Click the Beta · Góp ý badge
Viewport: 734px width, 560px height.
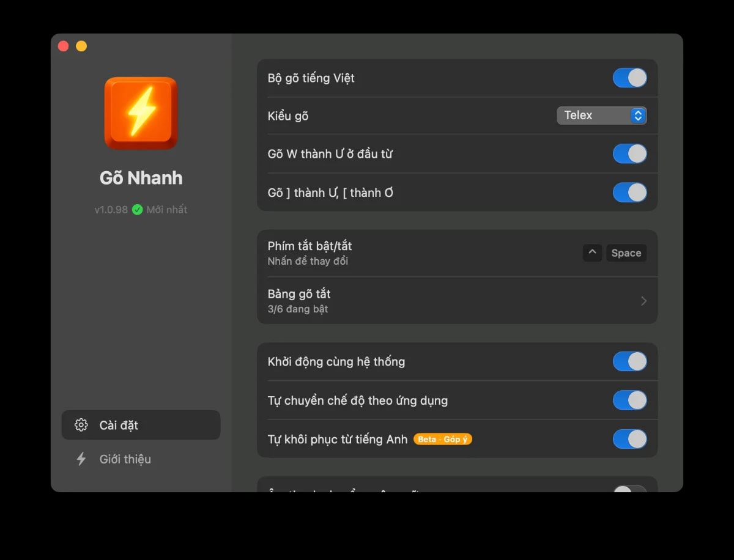[x=442, y=439]
